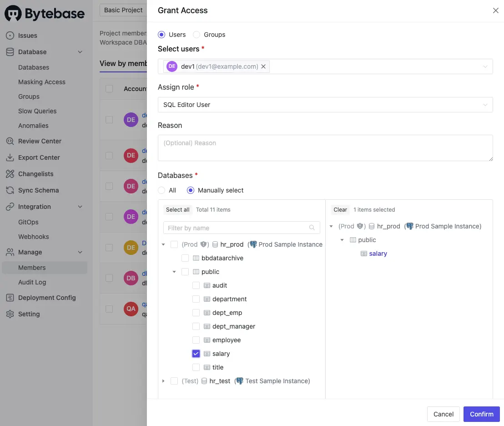Check the employee table checkbox
This screenshot has height=426, width=504.
[x=196, y=340]
